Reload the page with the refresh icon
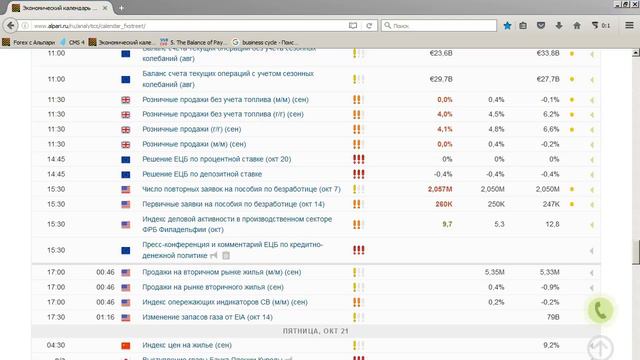Viewport: 640px width, 360px height. (x=369, y=26)
